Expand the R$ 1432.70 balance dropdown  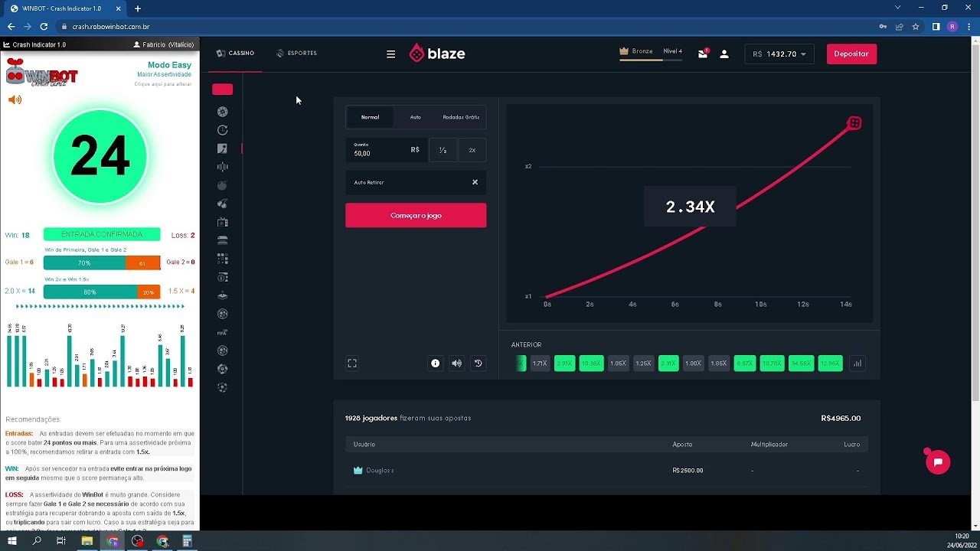[x=779, y=54]
